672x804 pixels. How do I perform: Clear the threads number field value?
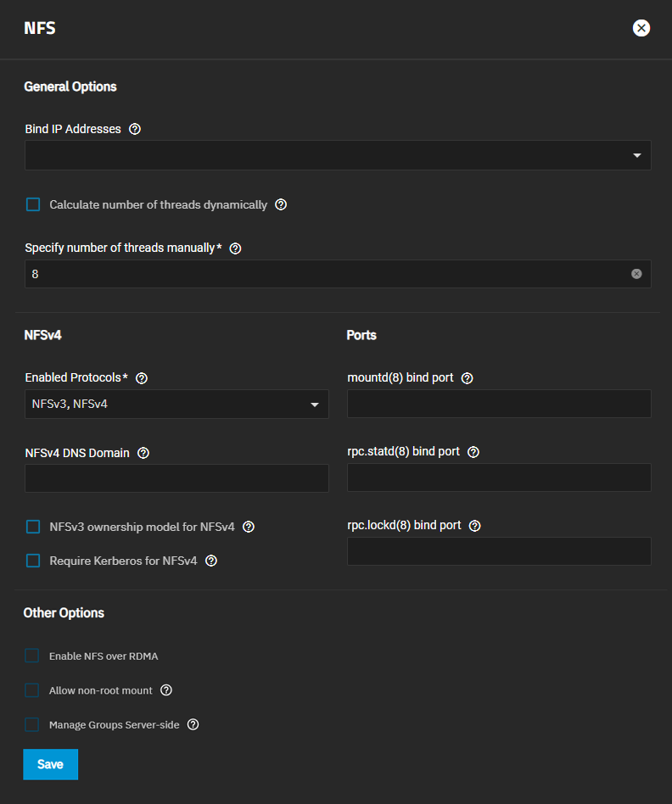click(636, 274)
